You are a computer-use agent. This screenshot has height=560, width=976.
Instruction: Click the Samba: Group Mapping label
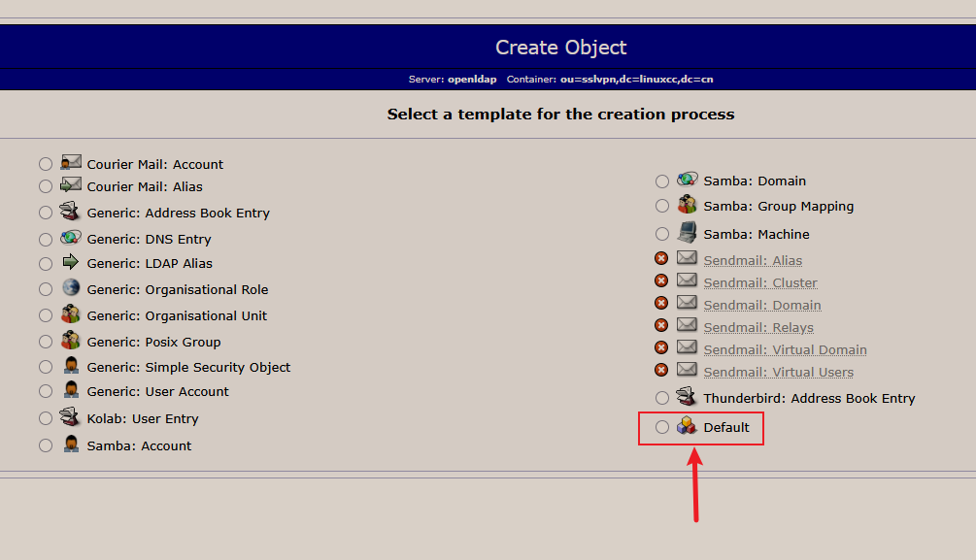pos(779,207)
